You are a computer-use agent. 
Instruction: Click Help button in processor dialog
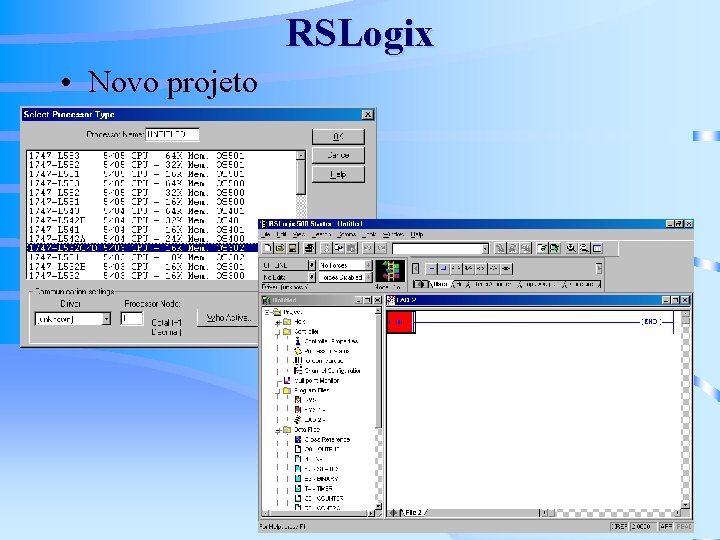click(338, 174)
